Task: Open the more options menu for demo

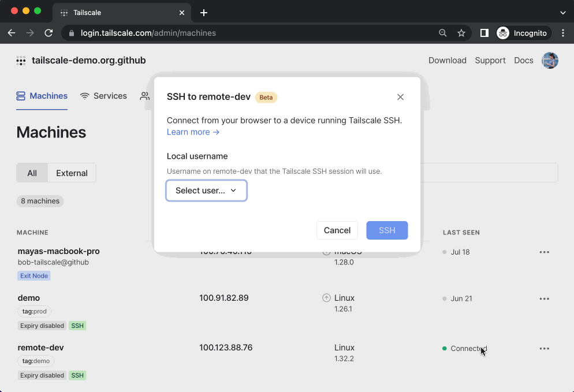Action: [545, 298]
